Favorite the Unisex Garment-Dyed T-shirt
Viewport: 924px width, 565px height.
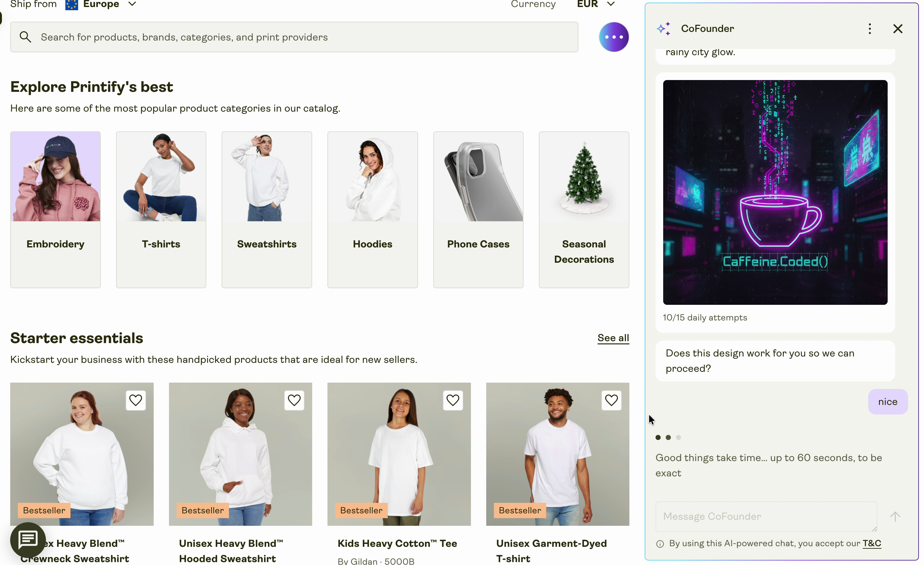click(x=611, y=400)
